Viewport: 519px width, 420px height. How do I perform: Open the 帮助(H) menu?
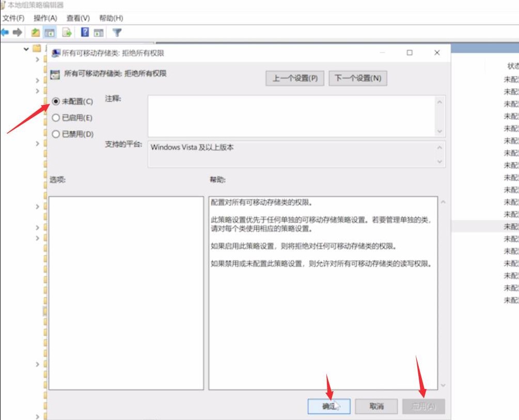111,18
